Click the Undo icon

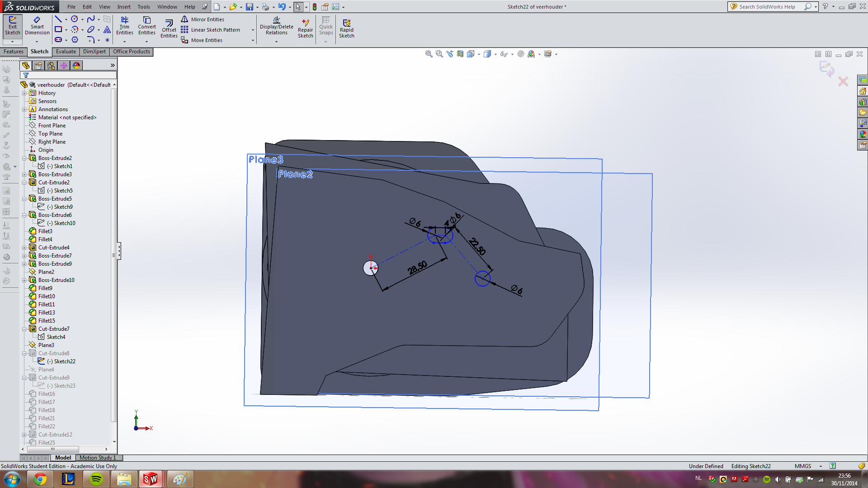point(282,7)
